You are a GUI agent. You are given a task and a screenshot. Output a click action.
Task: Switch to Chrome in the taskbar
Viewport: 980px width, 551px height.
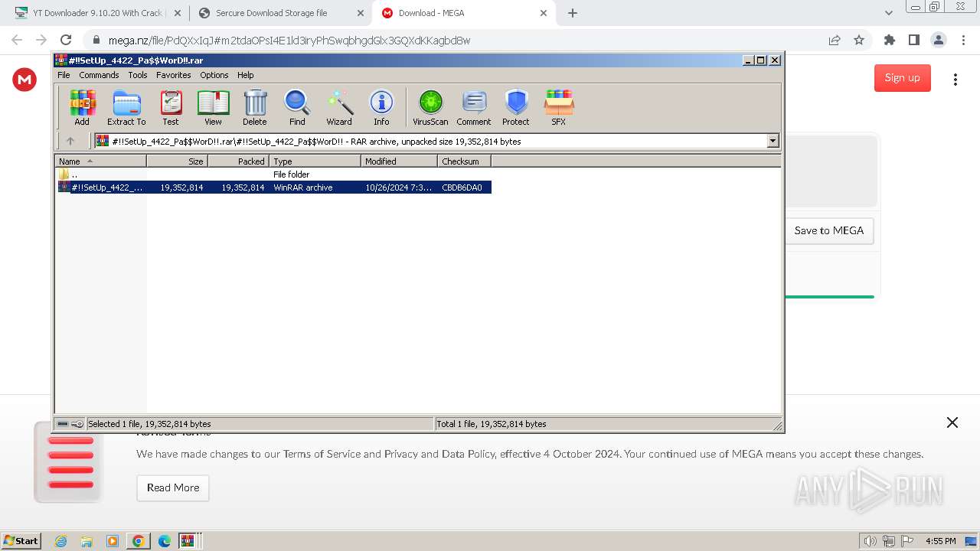tap(139, 541)
